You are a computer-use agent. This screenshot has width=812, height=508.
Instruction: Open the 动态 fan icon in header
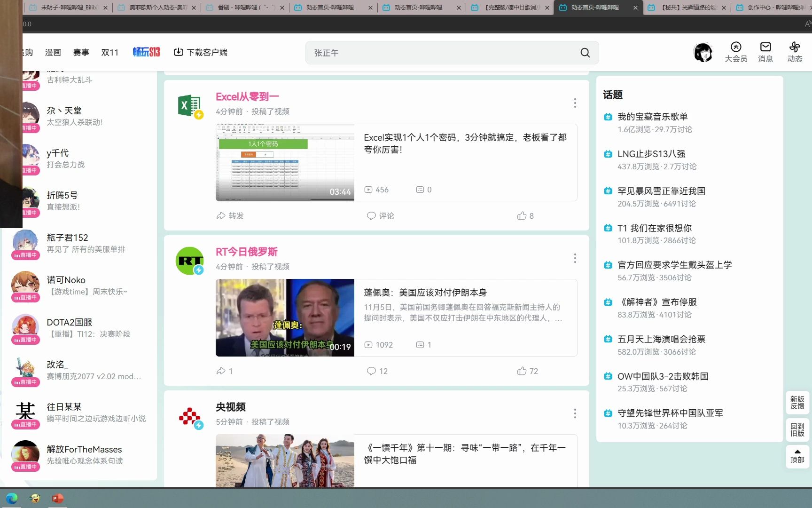(x=795, y=47)
